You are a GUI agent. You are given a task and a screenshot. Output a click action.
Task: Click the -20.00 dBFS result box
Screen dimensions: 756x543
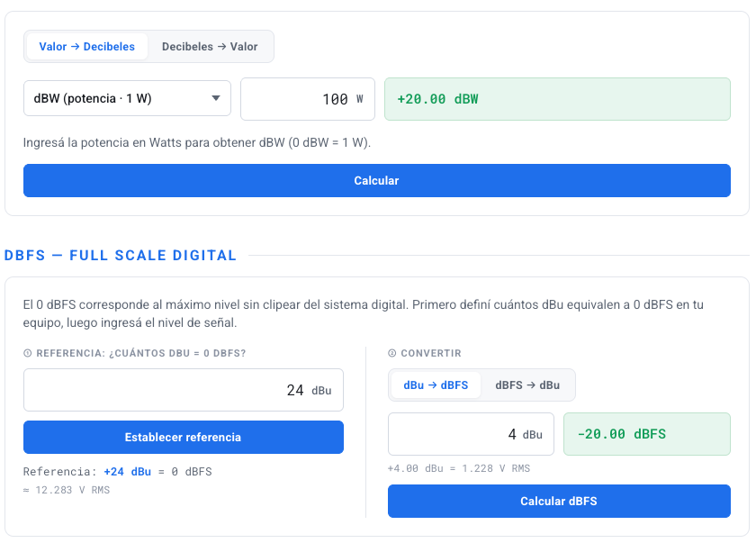click(x=646, y=433)
